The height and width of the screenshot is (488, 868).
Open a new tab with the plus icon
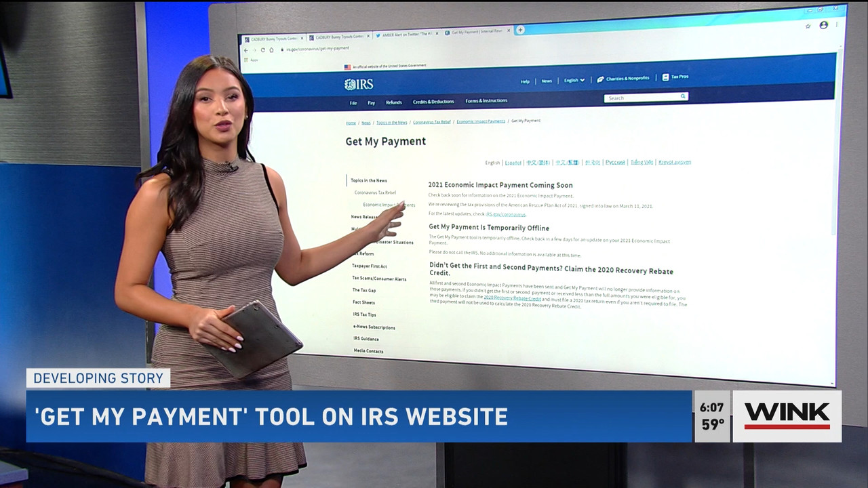[x=520, y=30]
